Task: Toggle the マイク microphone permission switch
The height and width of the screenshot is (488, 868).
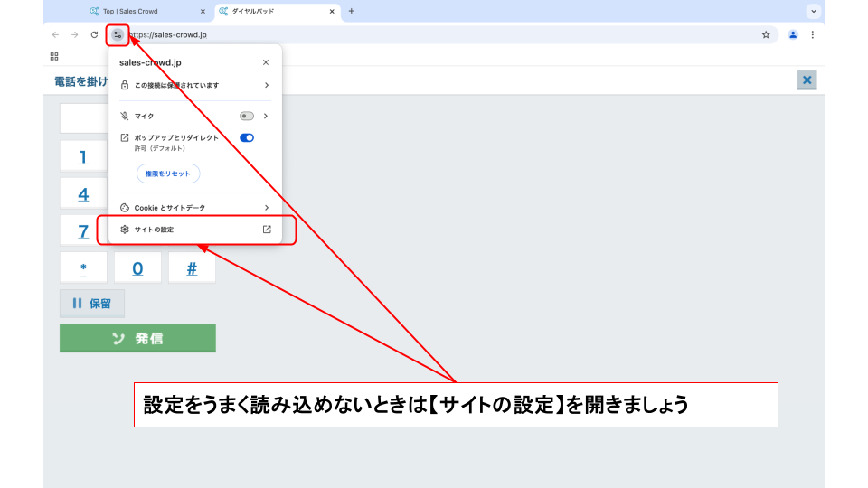Action: click(x=247, y=117)
